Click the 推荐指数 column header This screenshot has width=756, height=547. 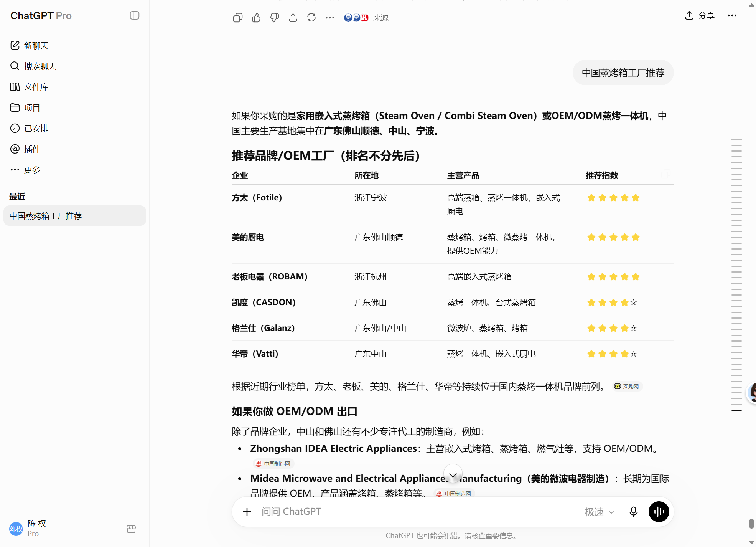602,175
